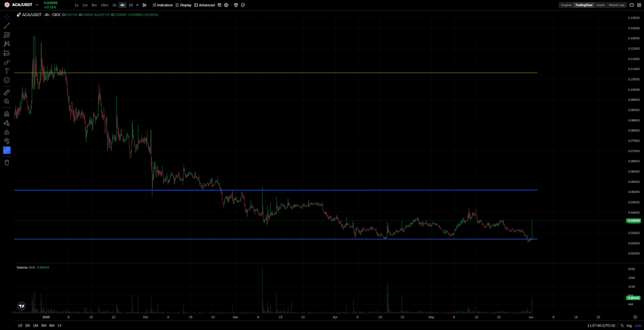This screenshot has width=644, height=330.
Task: Select the lower blue horizontal line near 0.027
Action: click(276, 239)
